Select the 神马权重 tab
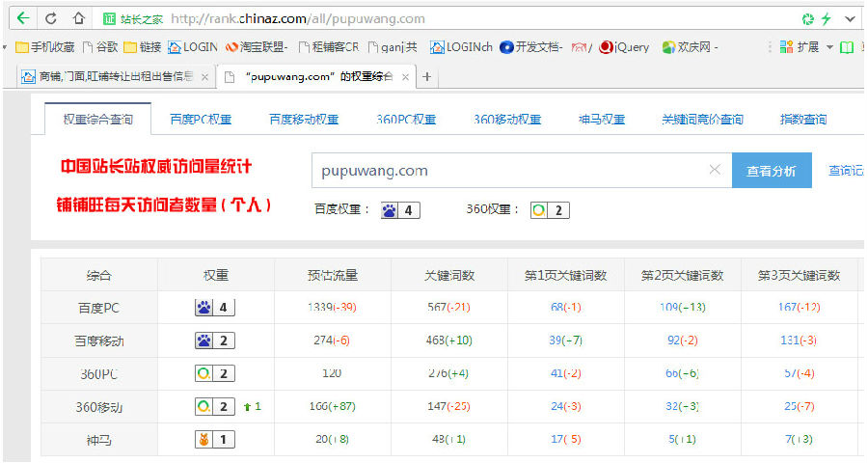This screenshot has width=868, height=463. point(602,119)
